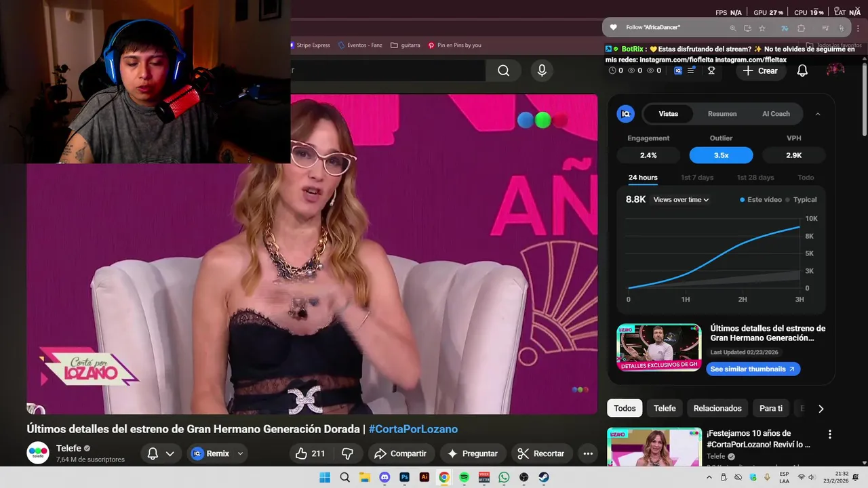Switch to Resumen tab
The width and height of the screenshot is (868, 488).
[722, 114]
